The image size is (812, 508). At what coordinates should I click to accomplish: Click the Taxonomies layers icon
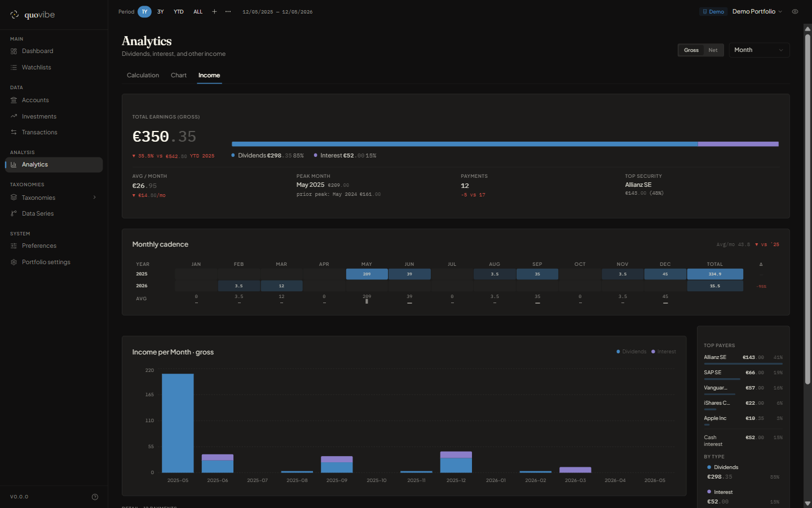pyautogui.click(x=14, y=198)
